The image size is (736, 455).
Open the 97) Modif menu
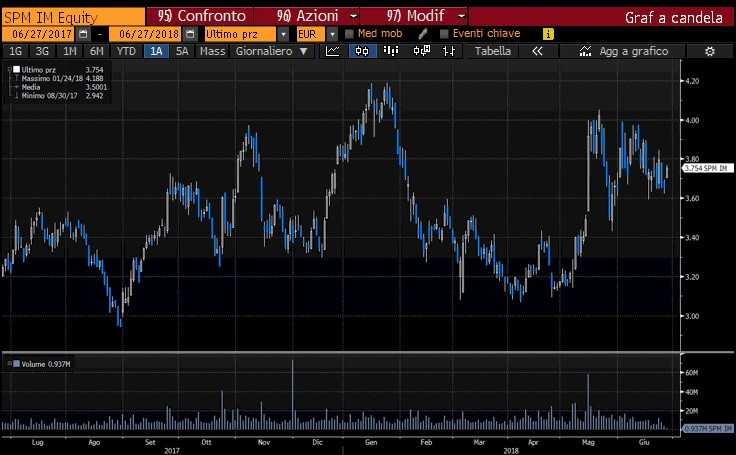tap(414, 16)
